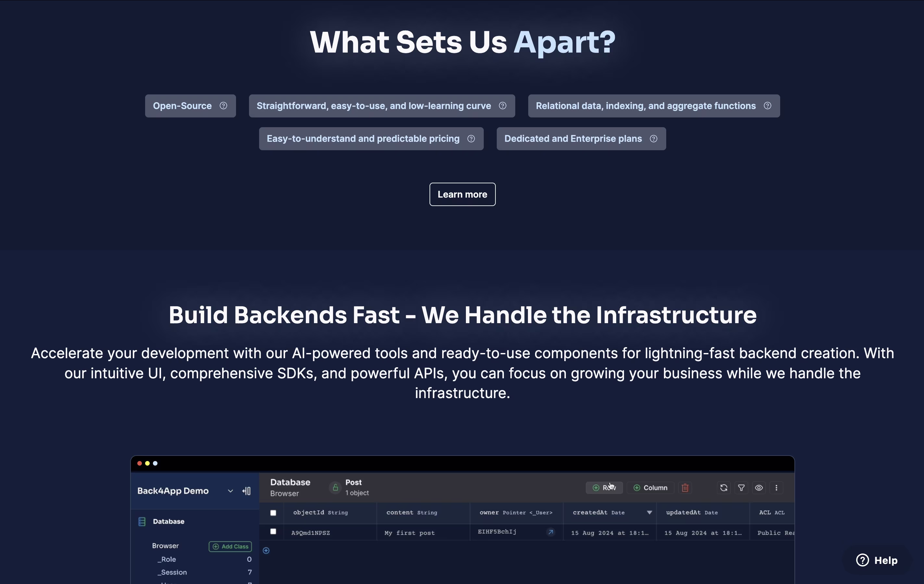Click the red delete trash icon
The height and width of the screenshot is (584, 924).
[685, 488]
